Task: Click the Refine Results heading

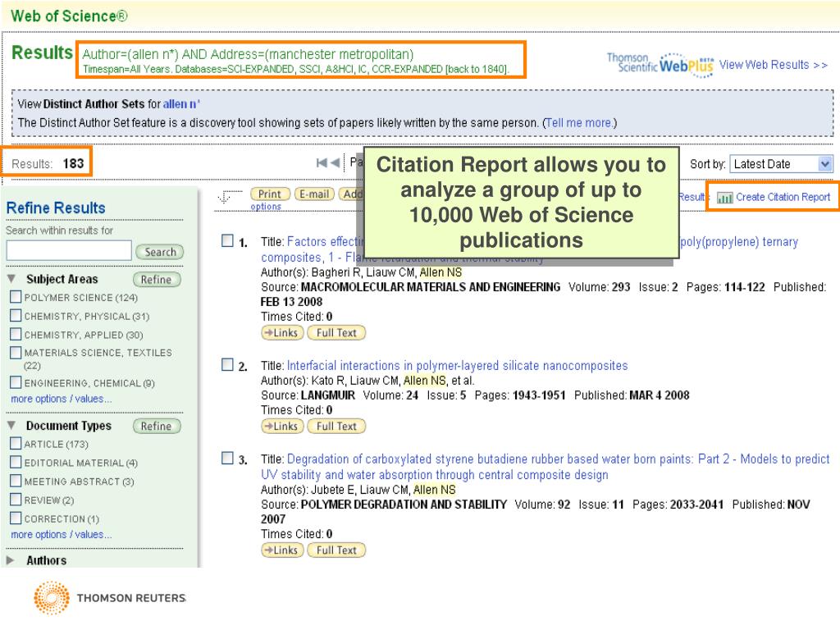Action: tap(56, 208)
